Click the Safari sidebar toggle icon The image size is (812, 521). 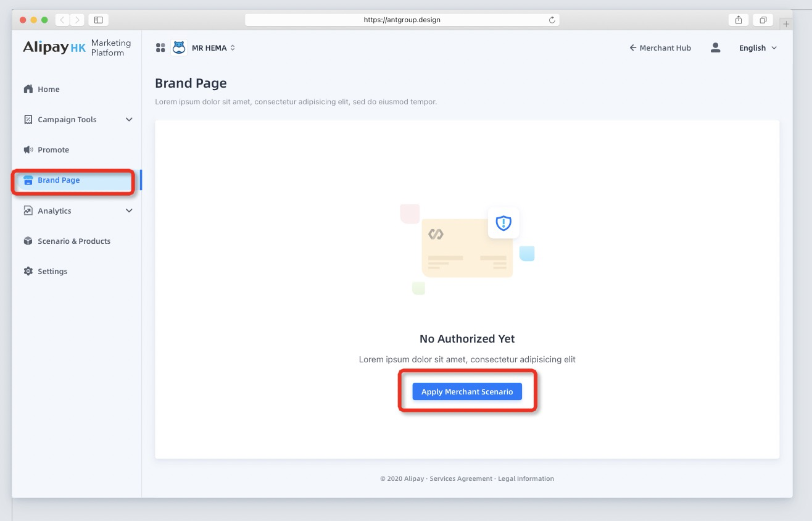coord(98,20)
